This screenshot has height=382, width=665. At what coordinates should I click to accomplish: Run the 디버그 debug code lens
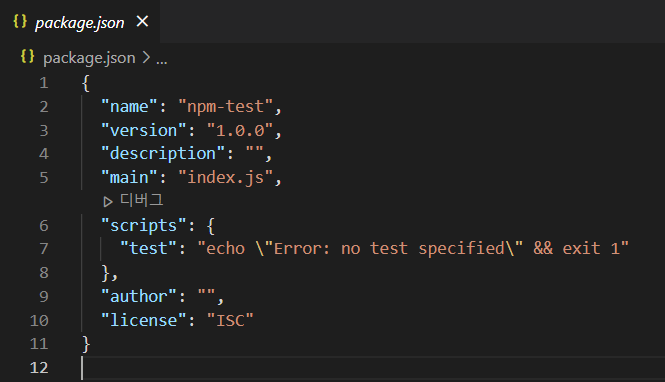[x=133, y=200]
